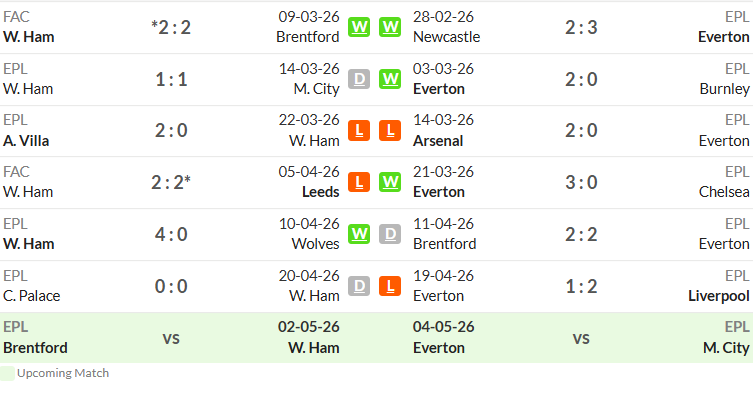Click the W badge for Newcastle vs Everton
The image size is (753, 397).
tap(390, 27)
